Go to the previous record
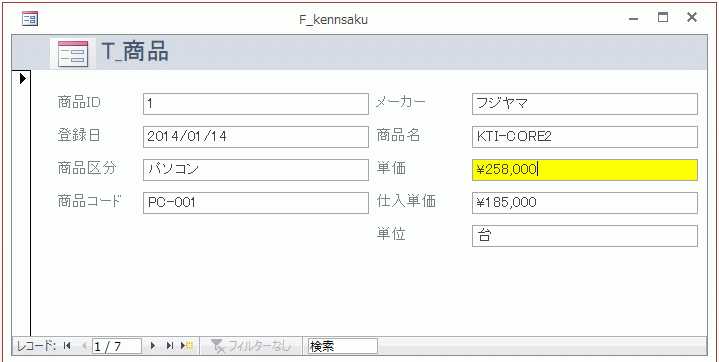 (83, 346)
